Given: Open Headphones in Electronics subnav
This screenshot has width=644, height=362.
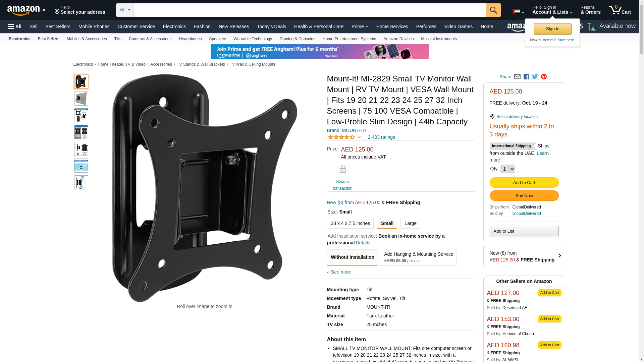Looking at the screenshot, I should 190,39.
